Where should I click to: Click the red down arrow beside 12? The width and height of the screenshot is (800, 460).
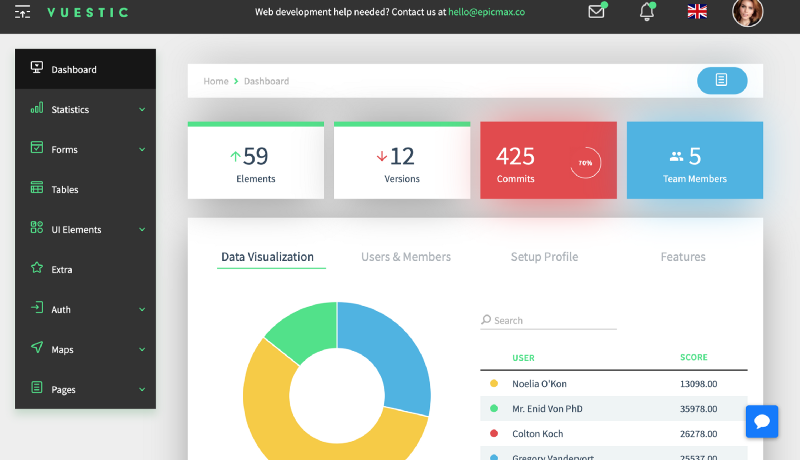pyautogui.click(x=382, y=156)
